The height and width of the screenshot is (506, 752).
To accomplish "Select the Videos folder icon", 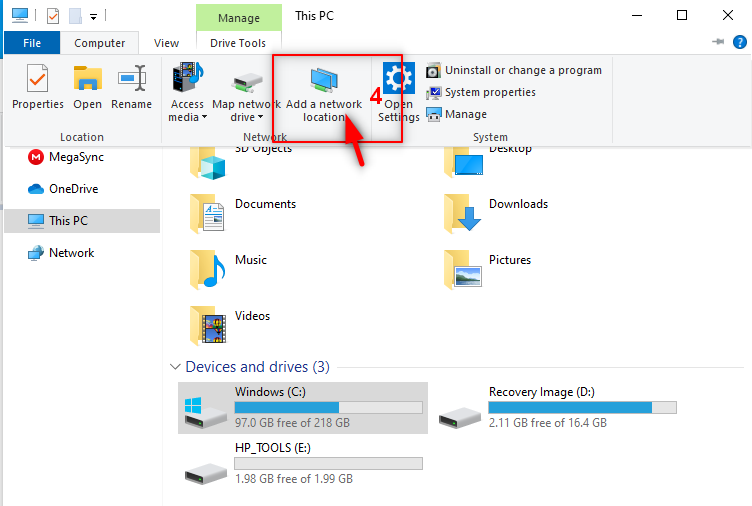I will click(208, 326).
